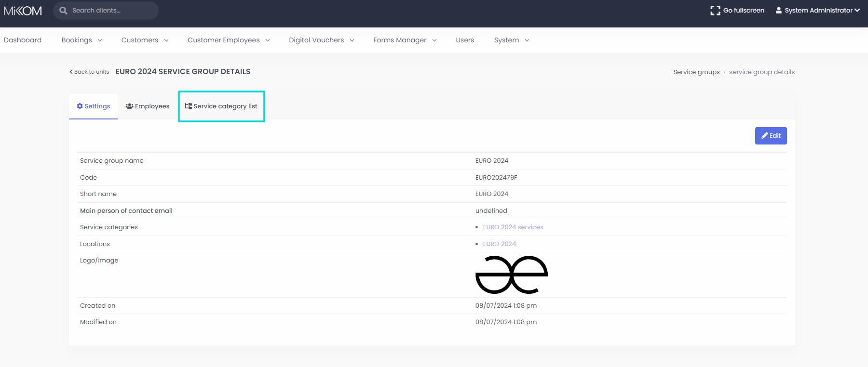Viewport: 868px width, 367px height.
Task: Click the search magnifier icon
Action: (x=63, y=11)
